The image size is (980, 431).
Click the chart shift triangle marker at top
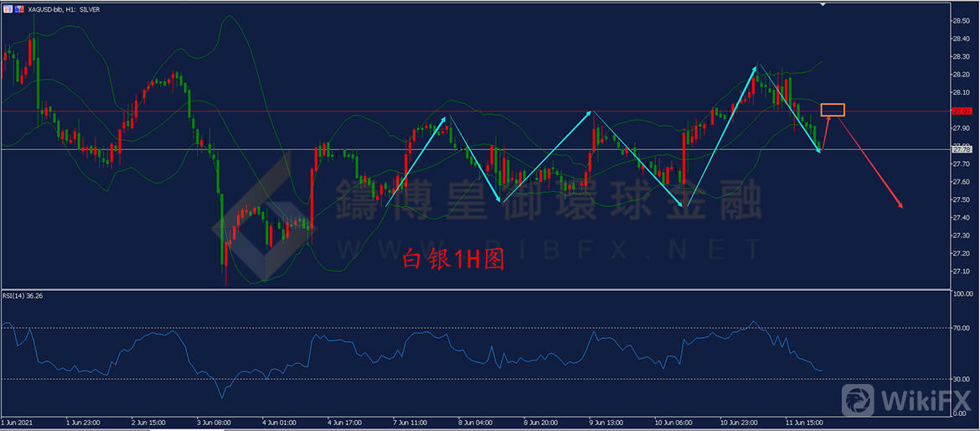point(823,4)
